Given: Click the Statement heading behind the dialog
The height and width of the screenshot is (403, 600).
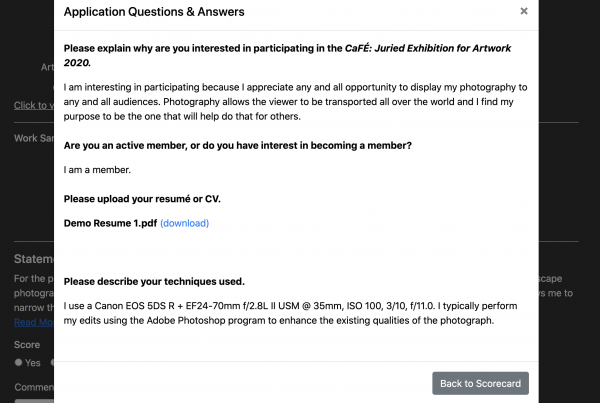Looking at the screenshot, I should tap(34, 259).
